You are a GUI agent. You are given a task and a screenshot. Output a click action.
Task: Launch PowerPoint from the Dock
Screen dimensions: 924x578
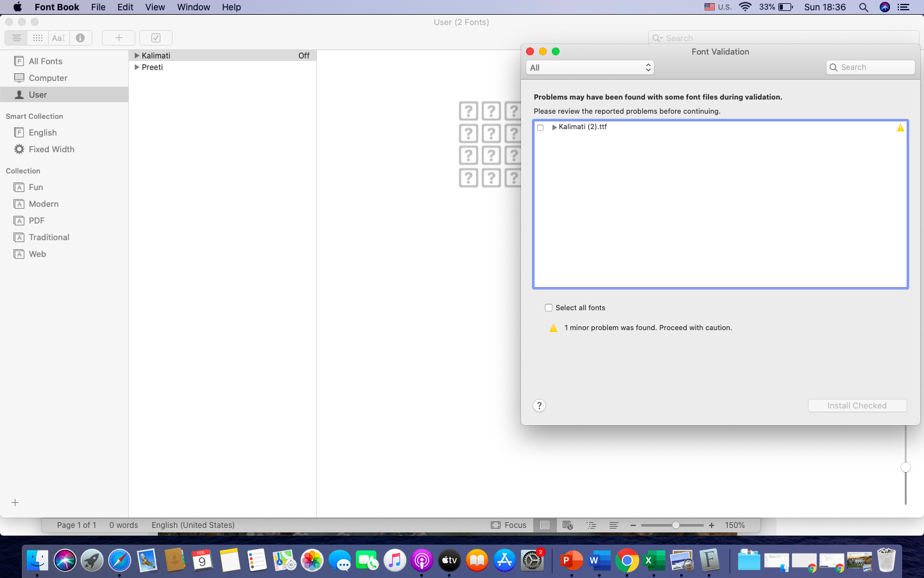(x=571, y=561)
